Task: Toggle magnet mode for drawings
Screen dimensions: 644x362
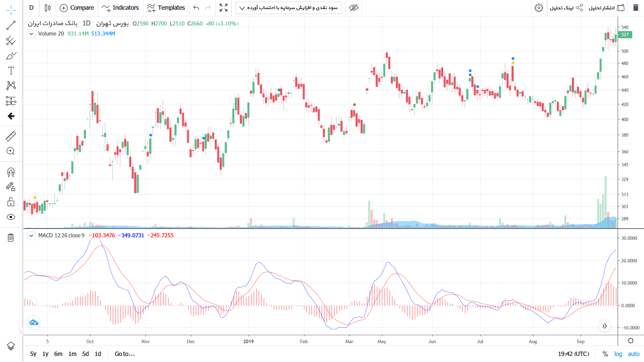Action: pyautogui.click(x=11, y=172)
